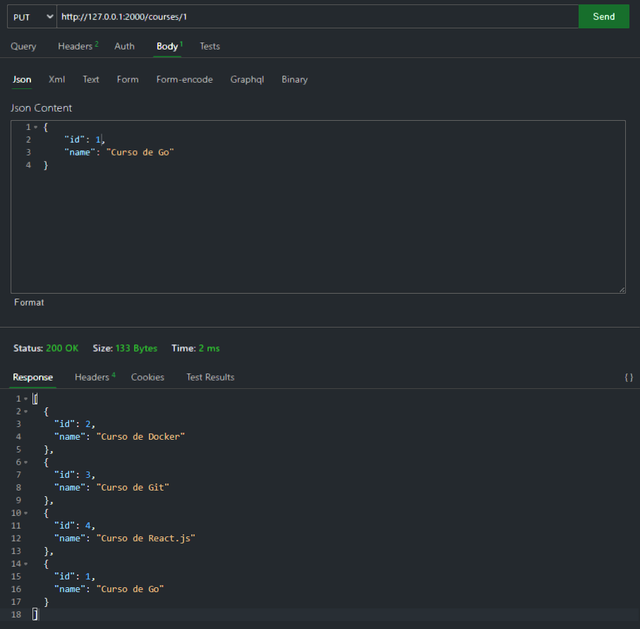Collapse response object fold arrow on line 2
The image size is (640, 629).
tap(26, 411)
